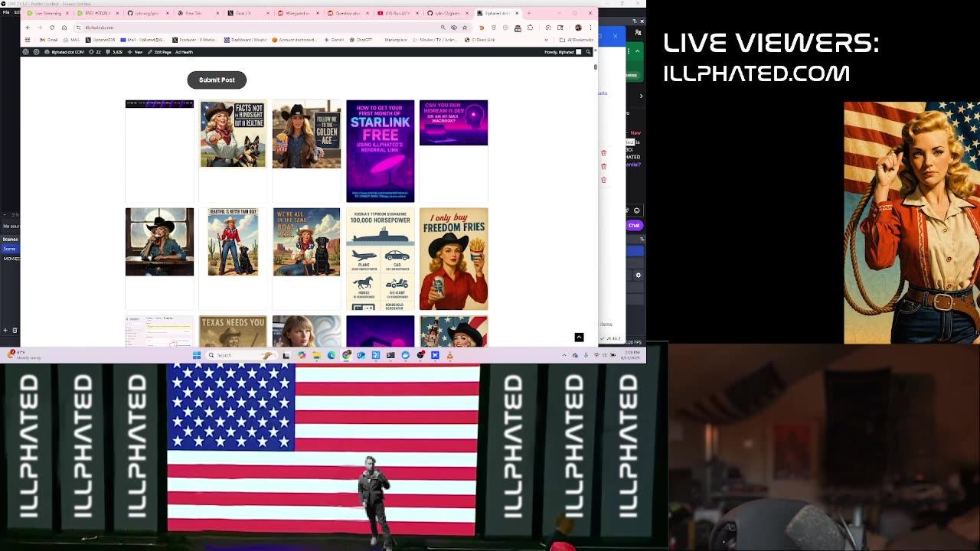Open the Microsoft Edge taskbar icon

point(332,355)
